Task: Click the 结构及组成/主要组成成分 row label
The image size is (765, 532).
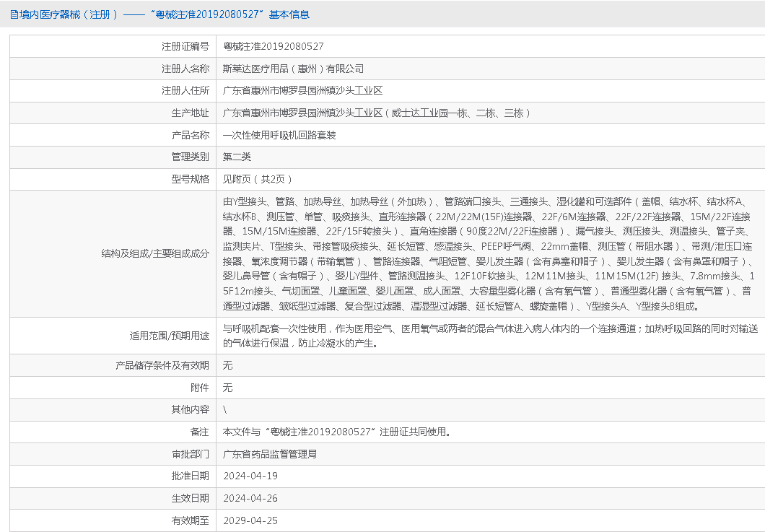Action: (x=155, y=253)
